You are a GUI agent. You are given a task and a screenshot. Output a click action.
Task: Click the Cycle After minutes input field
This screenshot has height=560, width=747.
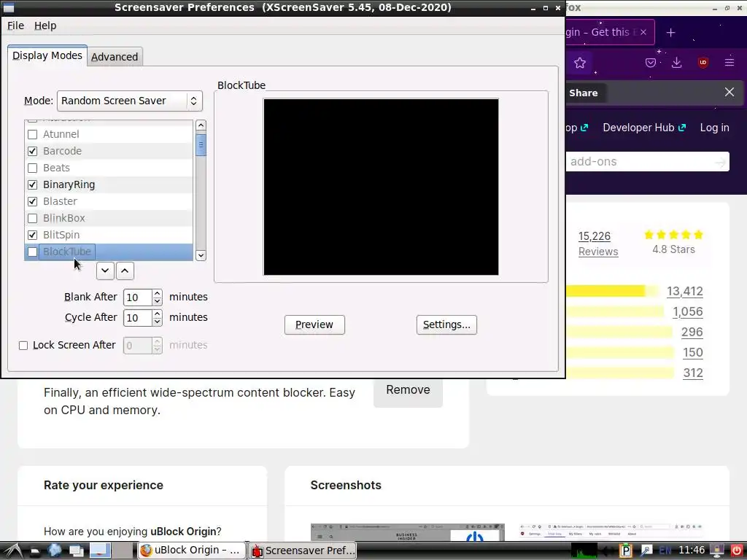138,318
